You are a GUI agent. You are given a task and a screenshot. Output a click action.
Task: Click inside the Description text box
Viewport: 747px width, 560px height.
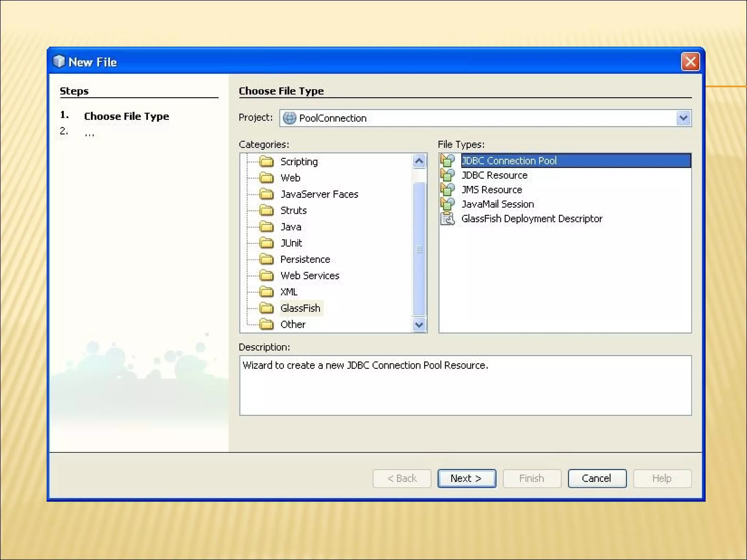tap(465, 385)
